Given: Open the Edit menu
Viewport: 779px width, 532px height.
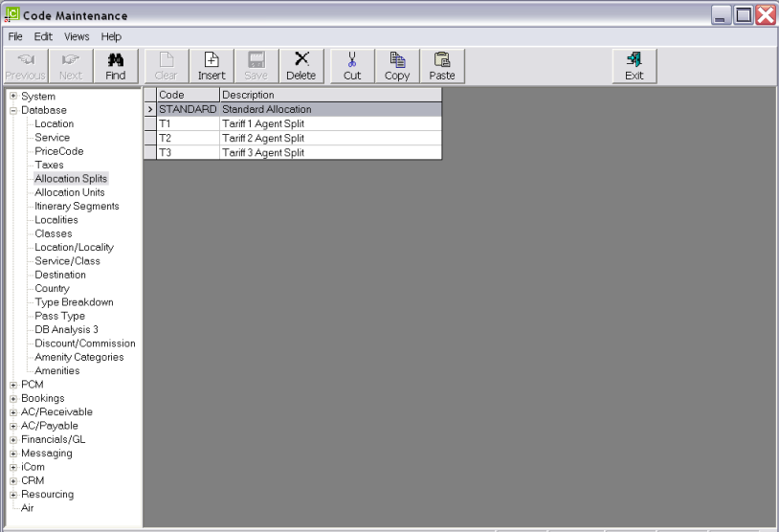Looking at the screenshot, I should click(43, 36).
